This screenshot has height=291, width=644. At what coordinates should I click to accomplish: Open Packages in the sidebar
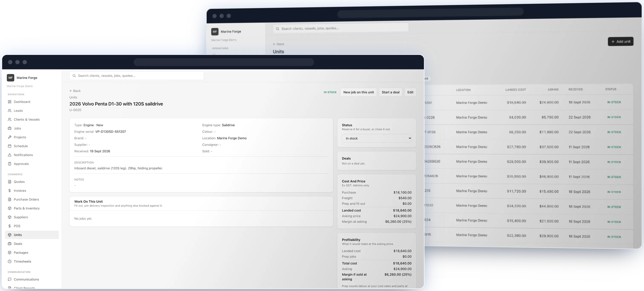32,252
